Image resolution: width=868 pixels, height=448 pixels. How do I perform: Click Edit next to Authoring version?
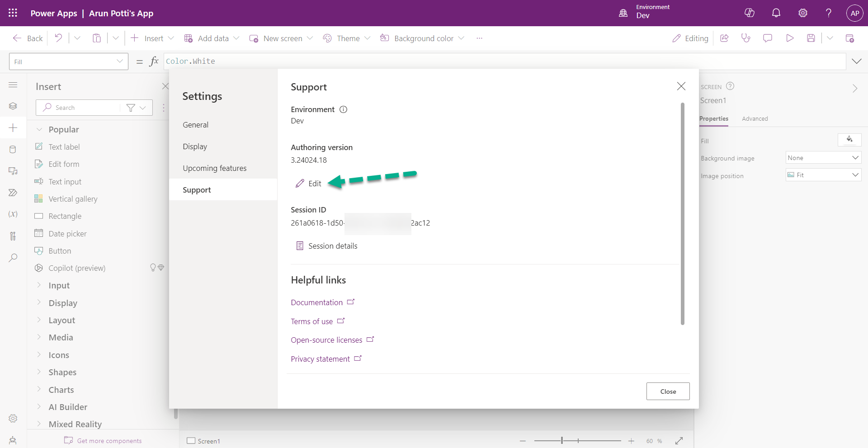click(x=308, y=184)
